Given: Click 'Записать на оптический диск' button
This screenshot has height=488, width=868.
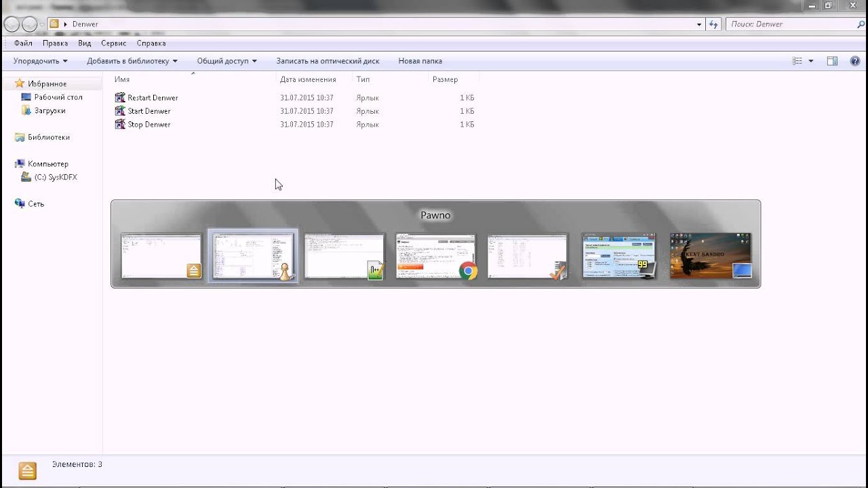Looking at the screenshot, I should point(328,61).
